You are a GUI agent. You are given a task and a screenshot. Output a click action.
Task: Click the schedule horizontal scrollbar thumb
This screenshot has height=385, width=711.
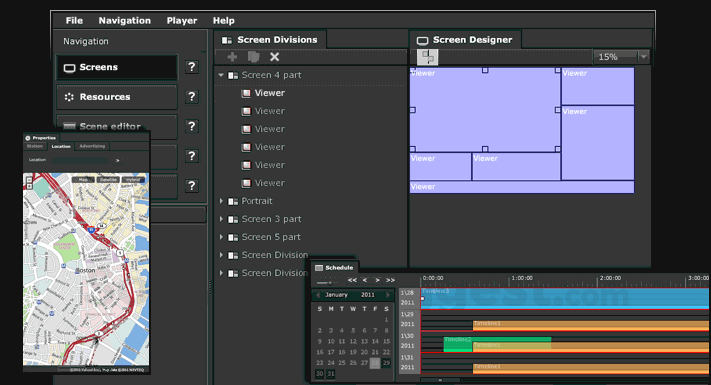pyautogui.click(x=440, y=380)
